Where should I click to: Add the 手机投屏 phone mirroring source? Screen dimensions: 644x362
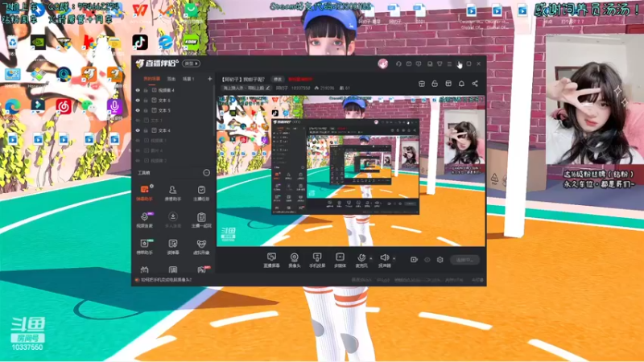click(x=317, y=260)
